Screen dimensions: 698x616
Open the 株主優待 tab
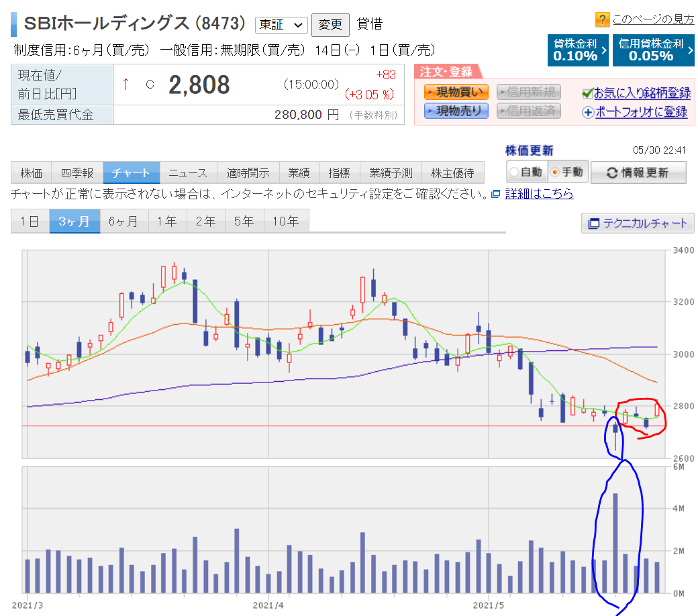(x=453, y=172)
